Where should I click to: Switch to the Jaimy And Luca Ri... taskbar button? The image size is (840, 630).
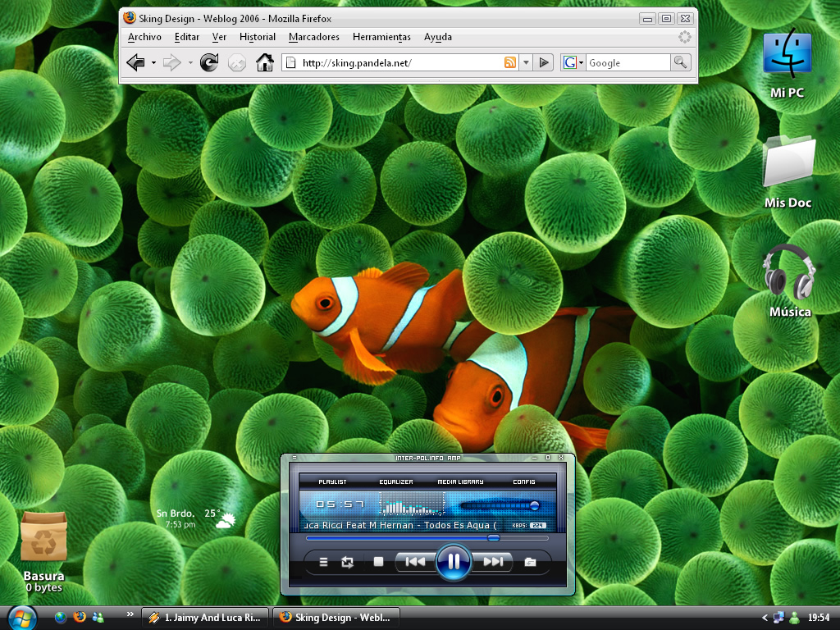[x=205, y=618]
